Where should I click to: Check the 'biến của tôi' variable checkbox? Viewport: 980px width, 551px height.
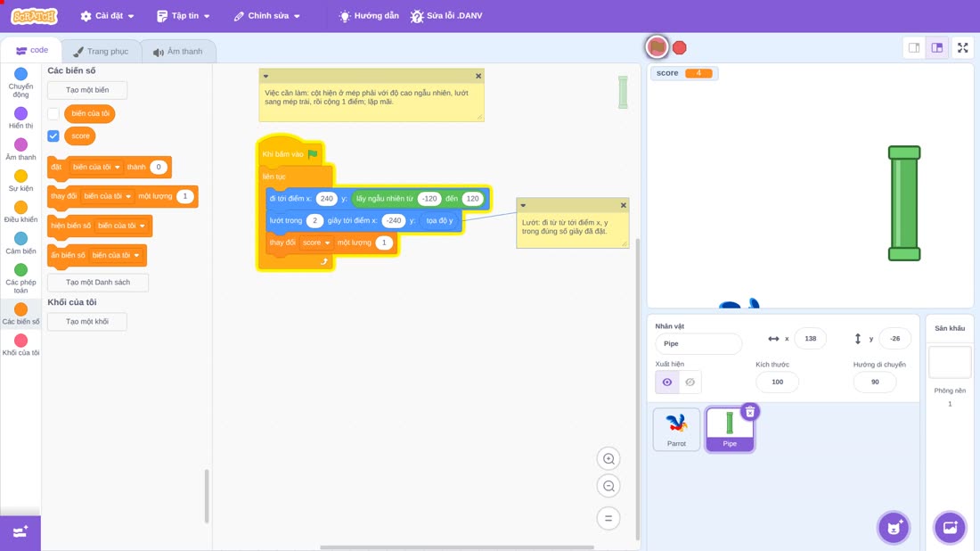point(53,114)
